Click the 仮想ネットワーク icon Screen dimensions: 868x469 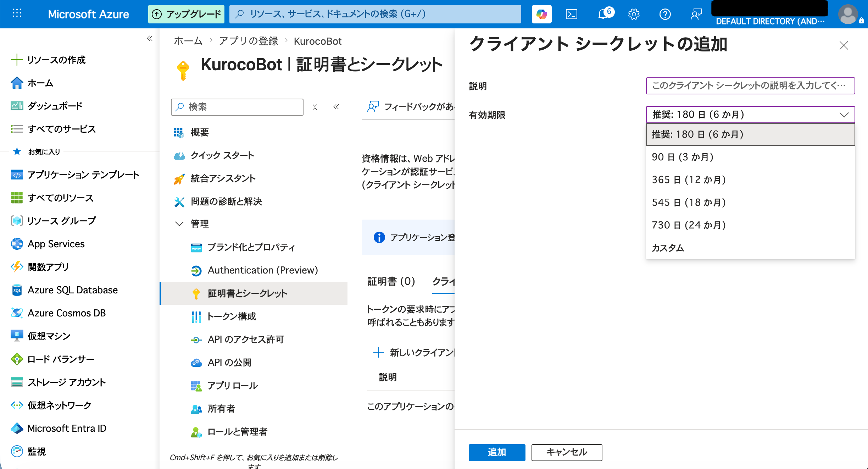point(17,405)
